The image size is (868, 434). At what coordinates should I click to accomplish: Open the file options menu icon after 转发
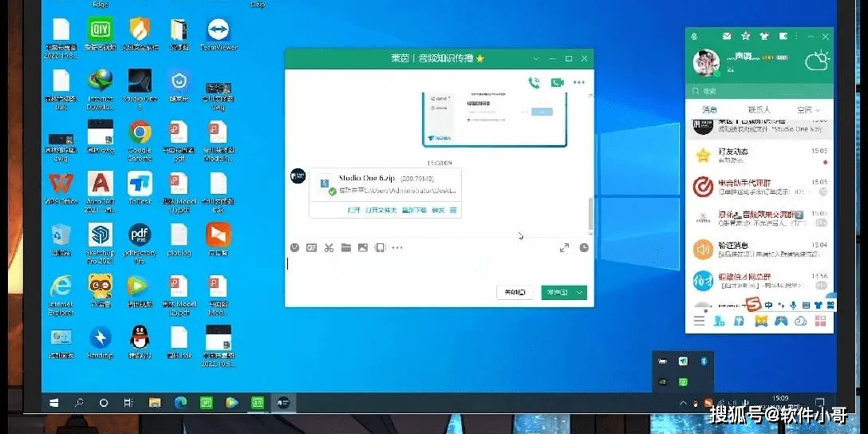coord(453,211)
